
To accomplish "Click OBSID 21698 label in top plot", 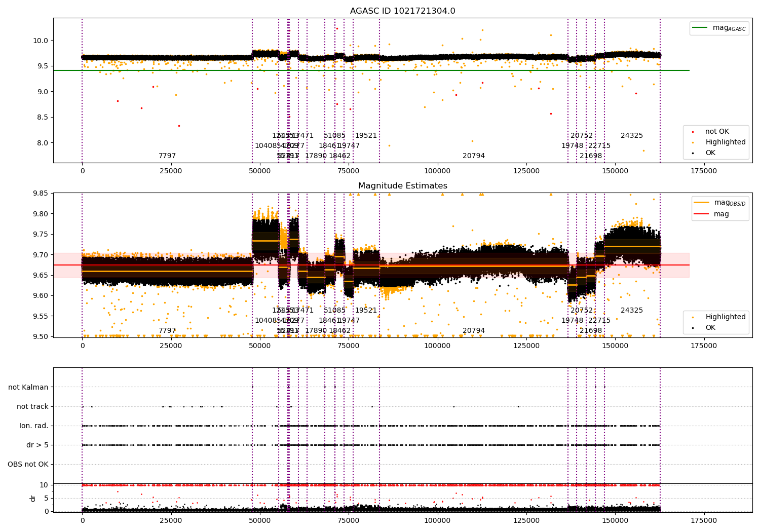I will pyautogui.click(x=591, y=156).
